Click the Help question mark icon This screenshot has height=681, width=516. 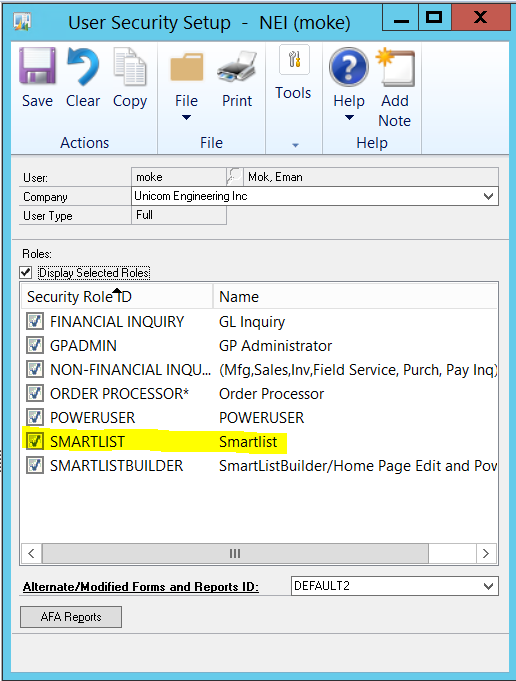pyautogui.click(x=349, y=66)
